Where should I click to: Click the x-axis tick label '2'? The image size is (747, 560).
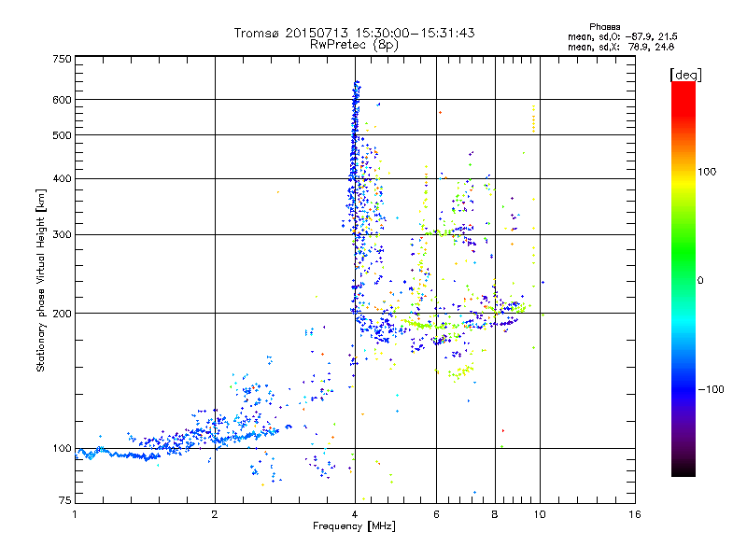click(x=215, y=514)
